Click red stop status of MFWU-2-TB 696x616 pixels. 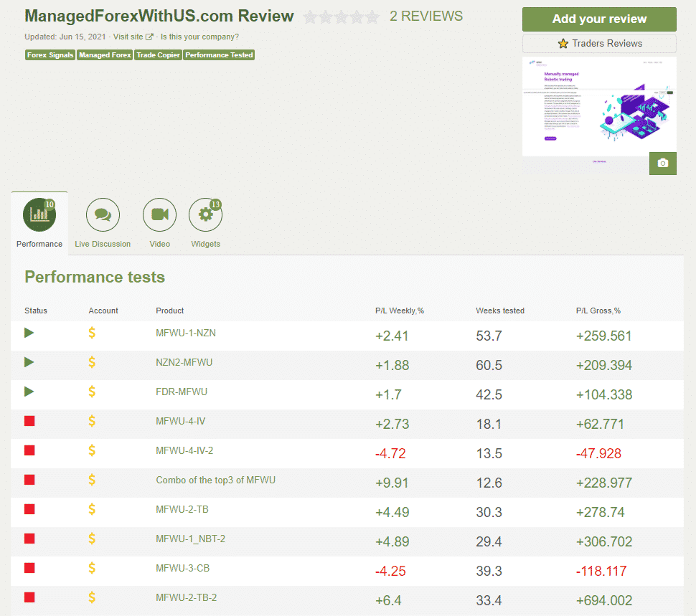click(x=29, y=509)
